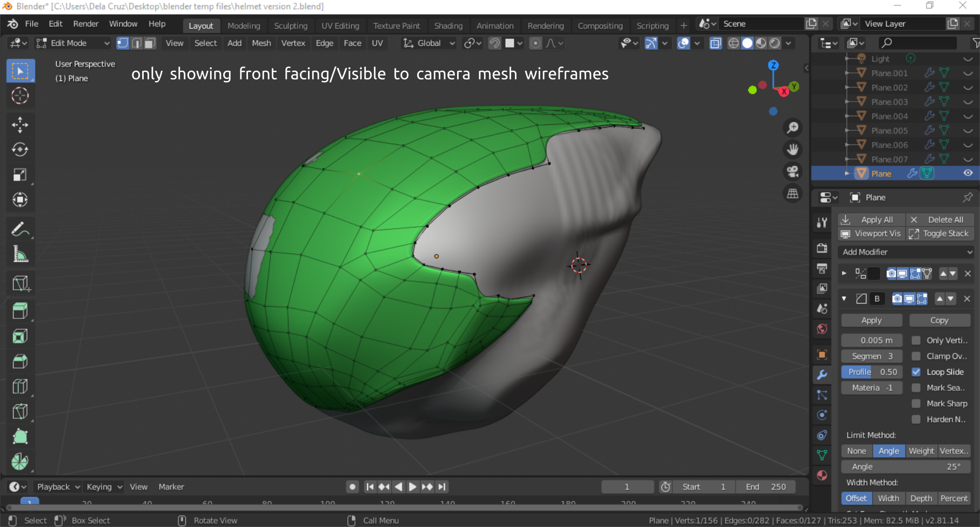
Task: Uncheck the Loop Slide checkbox
Action: pyautogui.click(x=916, y=372)
